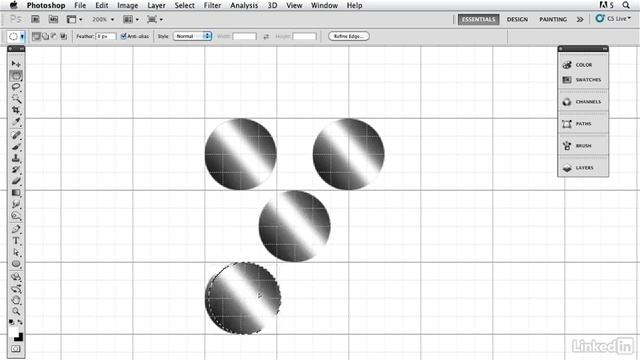640x360 pixels.
Task: Select the Spot Healing Brush tool
Action: coord(16,135)
